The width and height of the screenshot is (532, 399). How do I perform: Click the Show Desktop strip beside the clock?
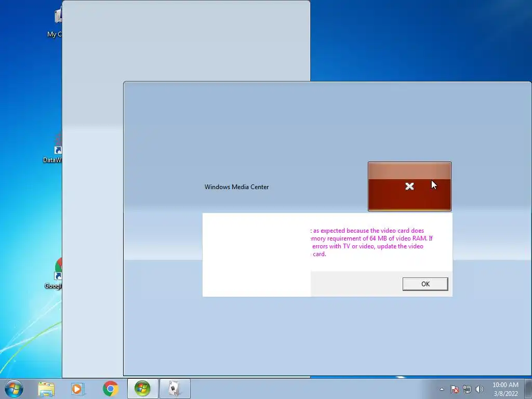tap(528, 389)
